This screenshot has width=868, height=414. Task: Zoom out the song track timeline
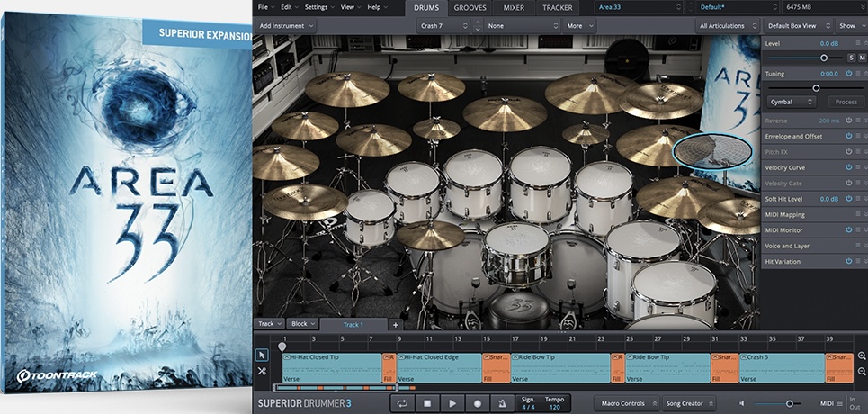click(x=862, y=372)
